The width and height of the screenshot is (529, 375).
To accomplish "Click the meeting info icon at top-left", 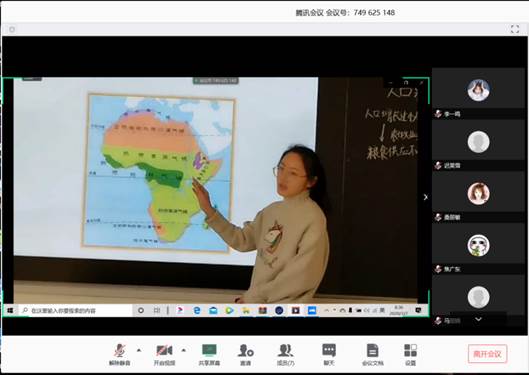I will (12, 29).
